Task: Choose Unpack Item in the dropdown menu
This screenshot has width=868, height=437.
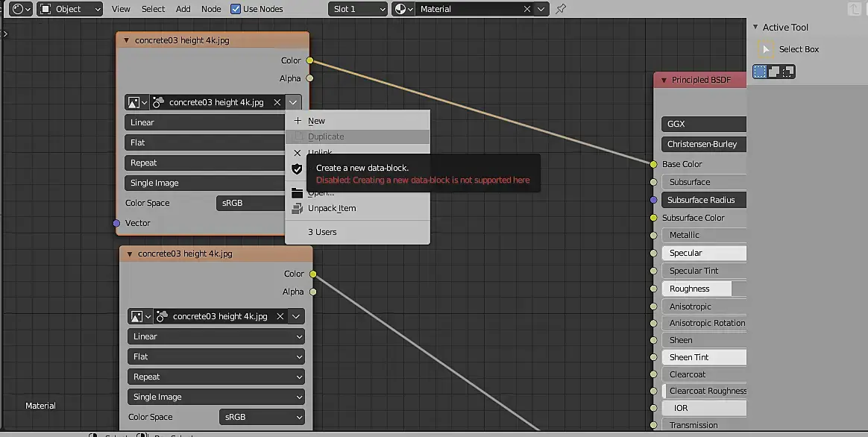Action: (357, 208)
